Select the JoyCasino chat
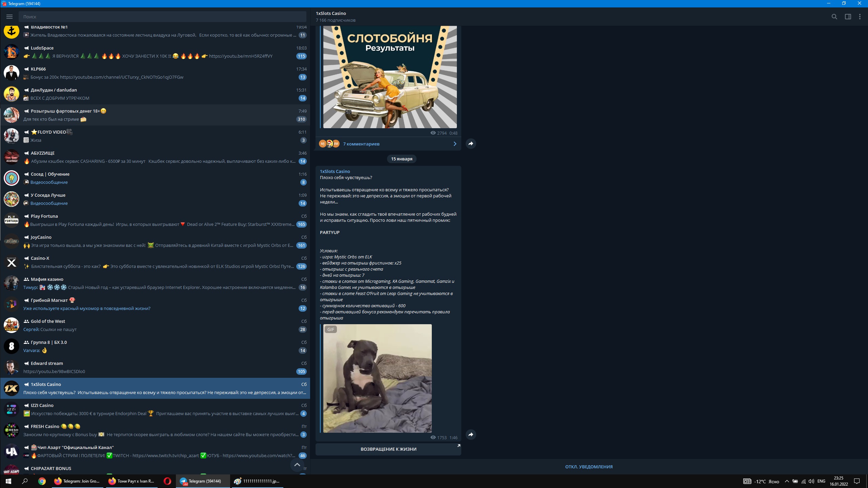Screen dimensions: 868x488 (155, 241)
